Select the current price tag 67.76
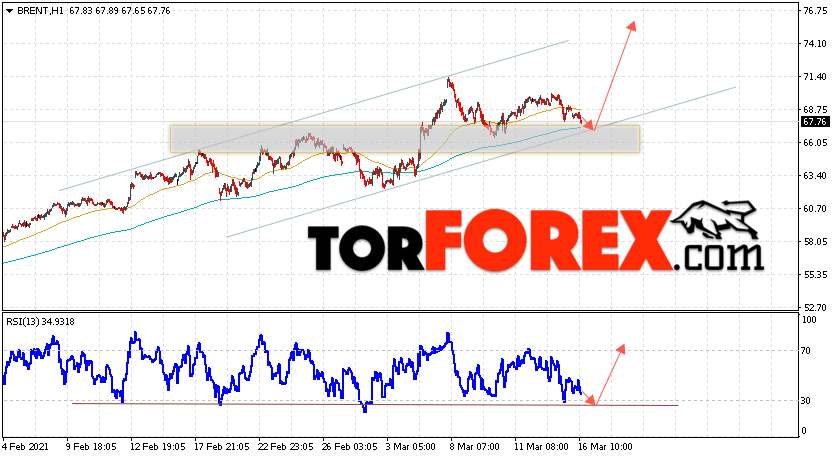The width and height of the screenshot is (838, 458). pos(814,122)
